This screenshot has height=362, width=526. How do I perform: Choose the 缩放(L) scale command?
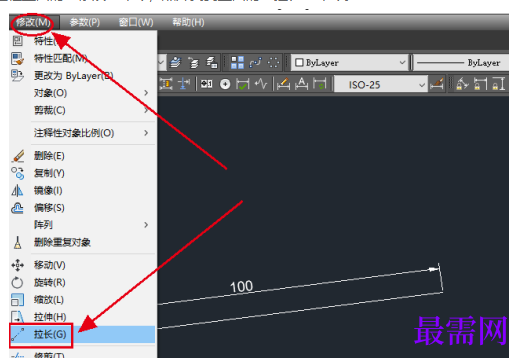(x=83, y=300)
